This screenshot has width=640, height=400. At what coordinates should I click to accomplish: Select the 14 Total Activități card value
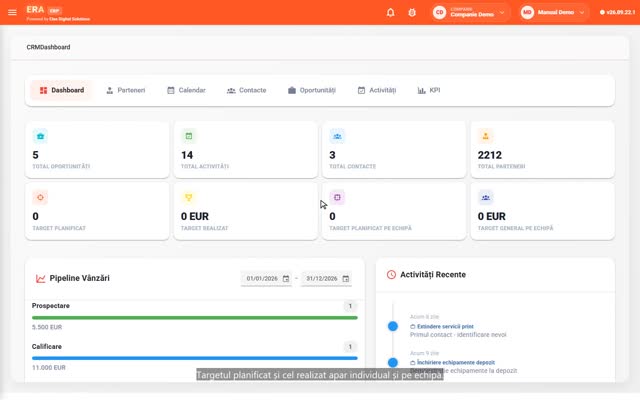187,155
